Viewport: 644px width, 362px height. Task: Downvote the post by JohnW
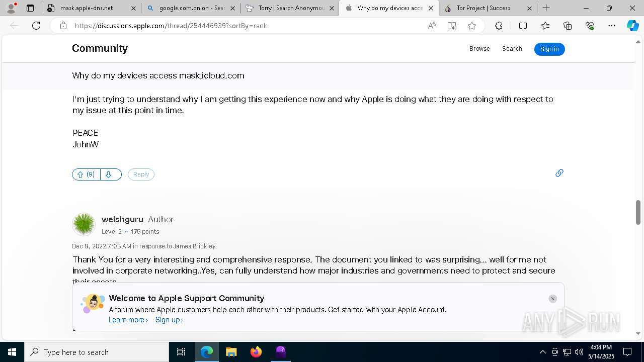pos(111,174)
